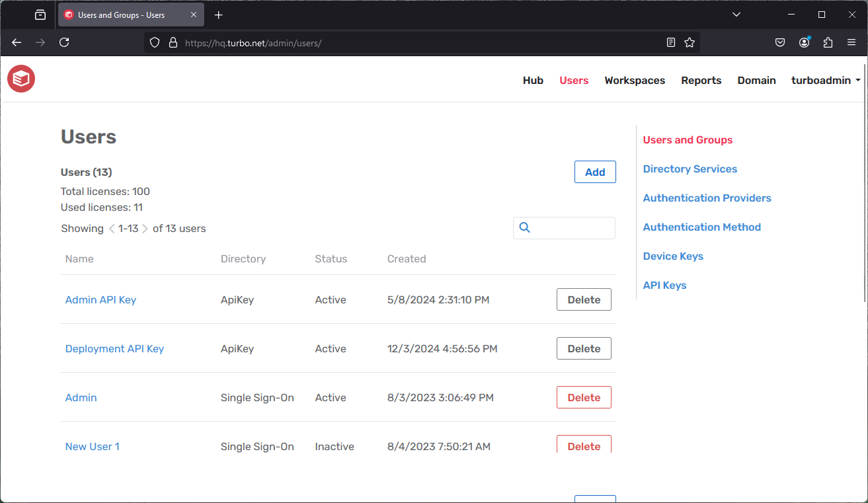The width and height of the screenshot is (868, 503).
Task: Reload the current page
Action: [63, 42]
